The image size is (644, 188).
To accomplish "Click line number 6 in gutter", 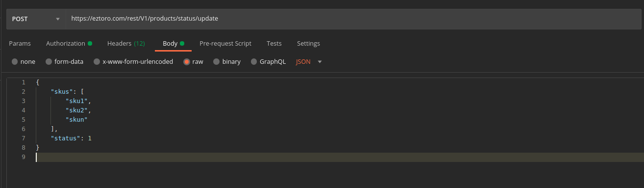I will tap(23, 129).
